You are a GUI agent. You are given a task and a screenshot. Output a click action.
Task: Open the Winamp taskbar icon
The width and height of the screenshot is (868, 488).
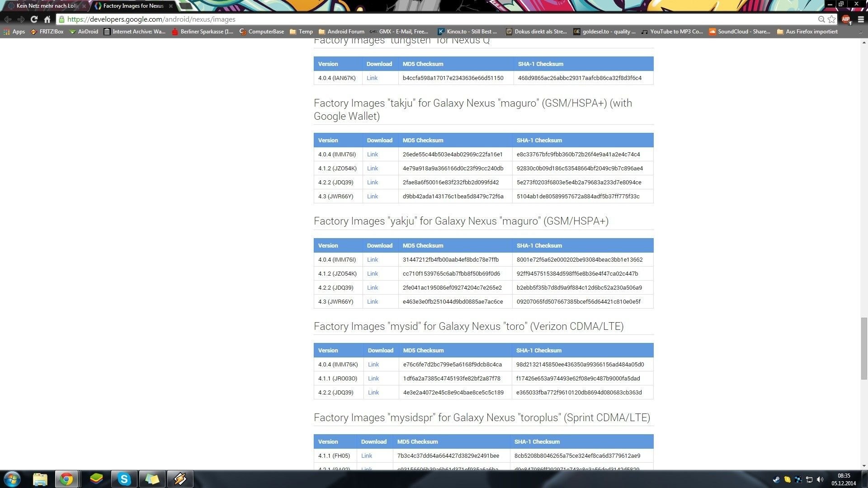click(180, 479)
